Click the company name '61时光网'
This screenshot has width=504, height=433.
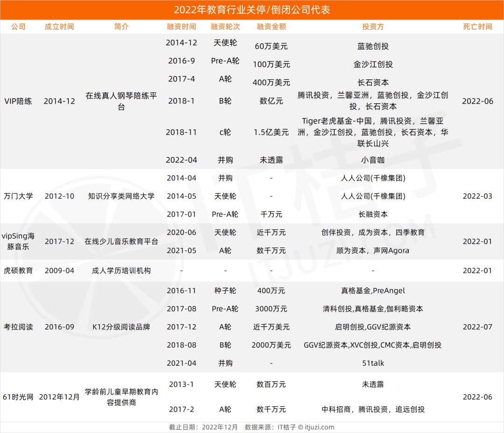pos(18,397)
